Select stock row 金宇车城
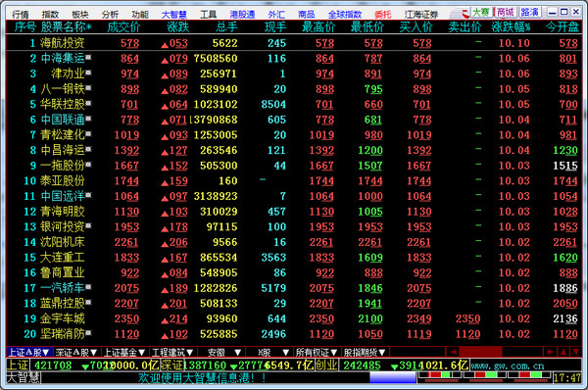588x390 pixels. (294, 318)
